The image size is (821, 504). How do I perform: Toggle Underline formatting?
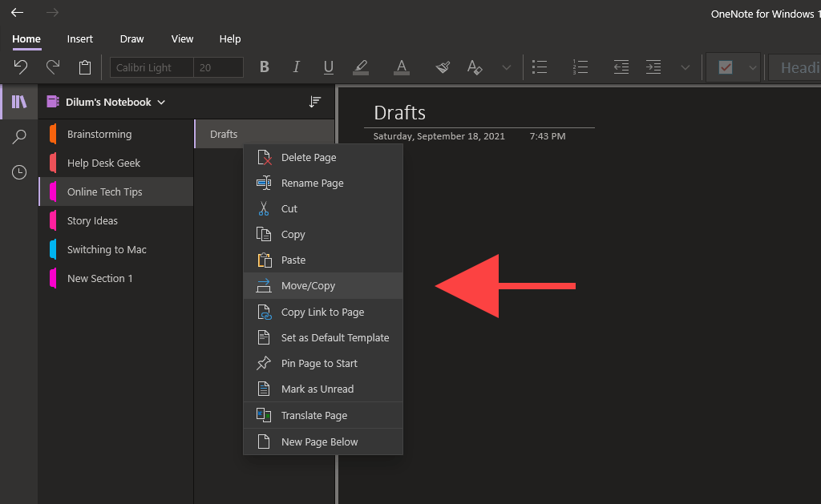point(328,67)
